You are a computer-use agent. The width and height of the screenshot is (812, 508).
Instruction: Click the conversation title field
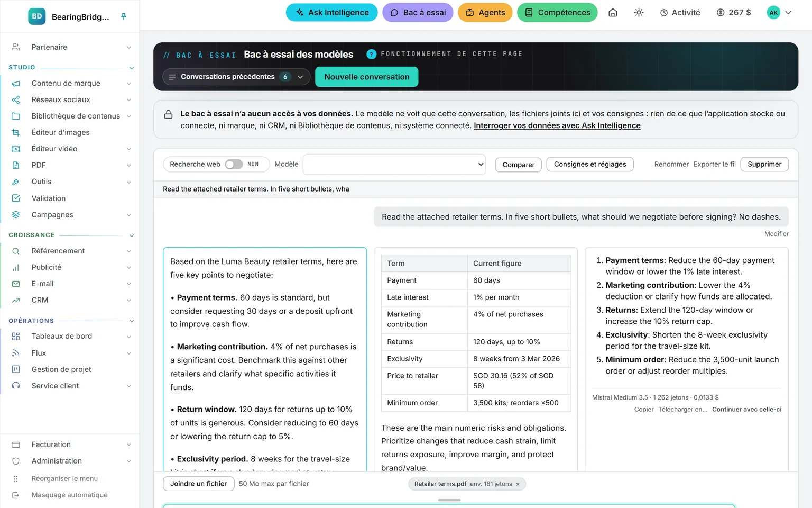[x=476, y=189]
